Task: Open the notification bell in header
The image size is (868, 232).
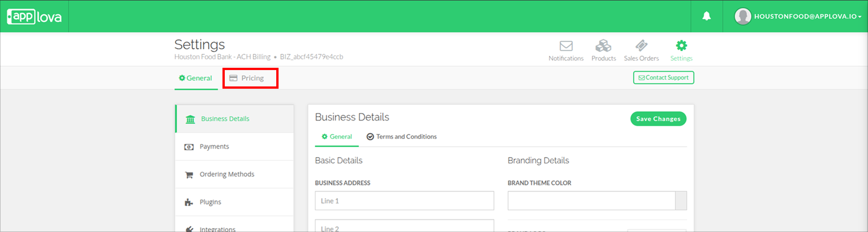Action: click(706, 16)
